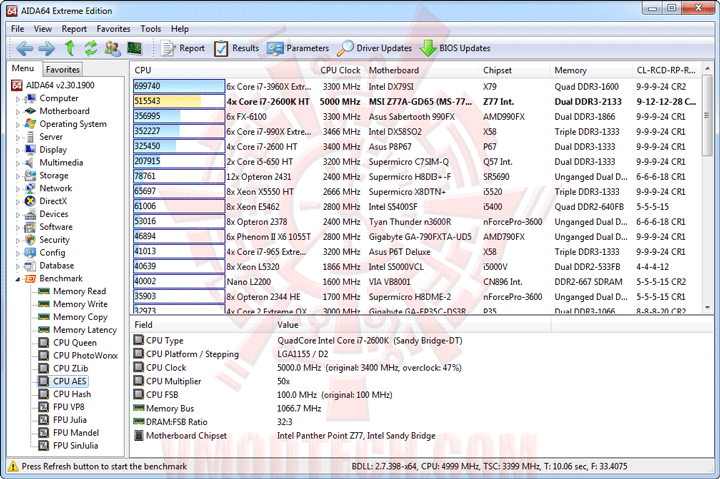Expand the Storage tree node

tap(18, 176)
